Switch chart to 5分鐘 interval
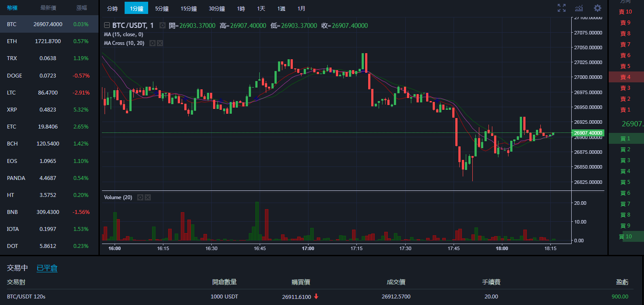This screenshot has height=305, width=644. click(x=162, y=9)
